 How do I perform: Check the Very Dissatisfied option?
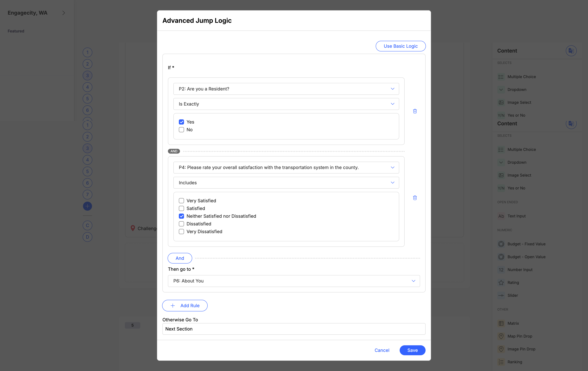(x=181, y=232)
